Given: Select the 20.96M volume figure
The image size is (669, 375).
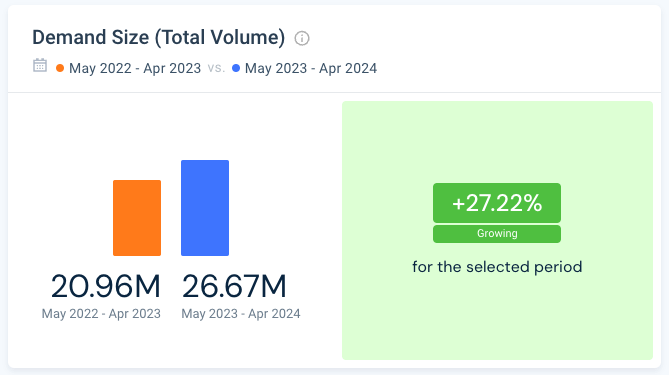Looking at the screenshot, I should click(x=105, y=286).
